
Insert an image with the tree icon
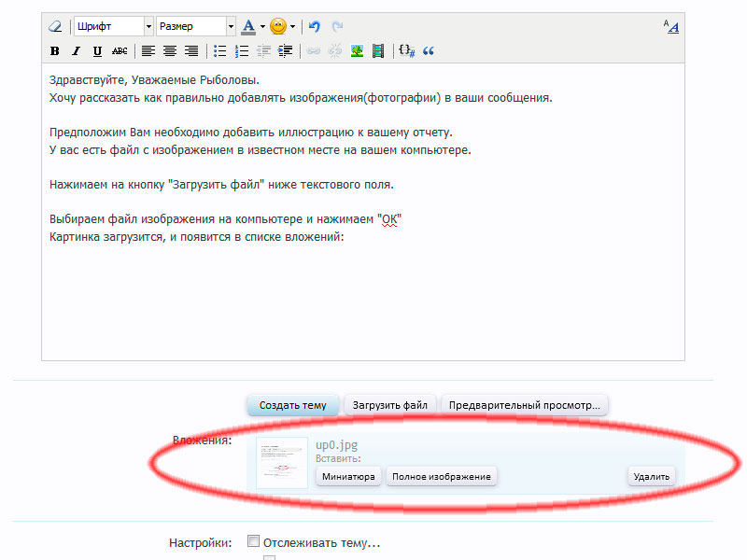[357, 51]
